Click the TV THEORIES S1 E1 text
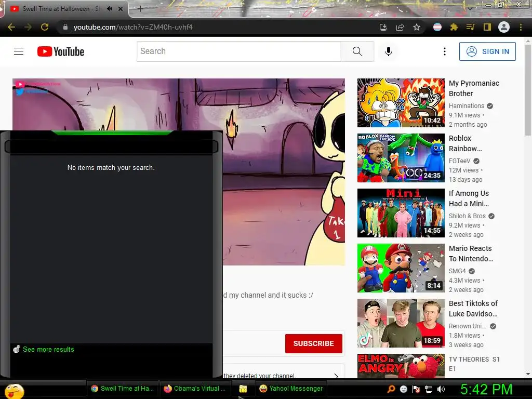532x399 pixels. 474,364
